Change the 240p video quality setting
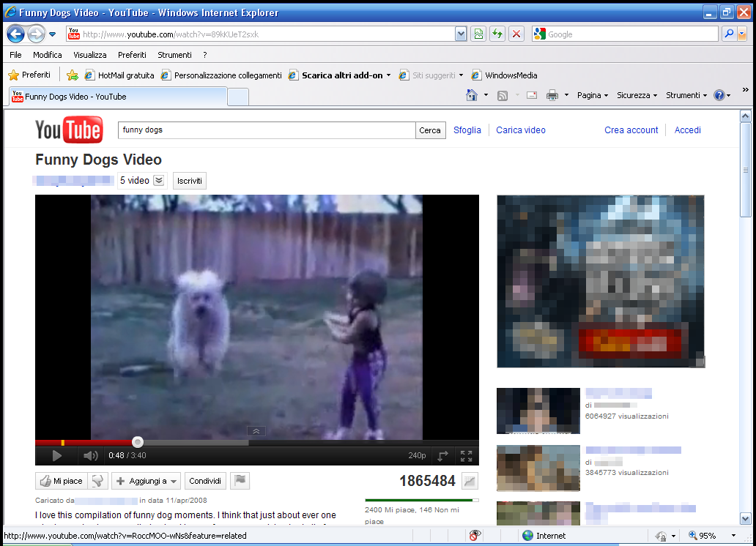Screen dimensions: 756x546 (417, 455)
